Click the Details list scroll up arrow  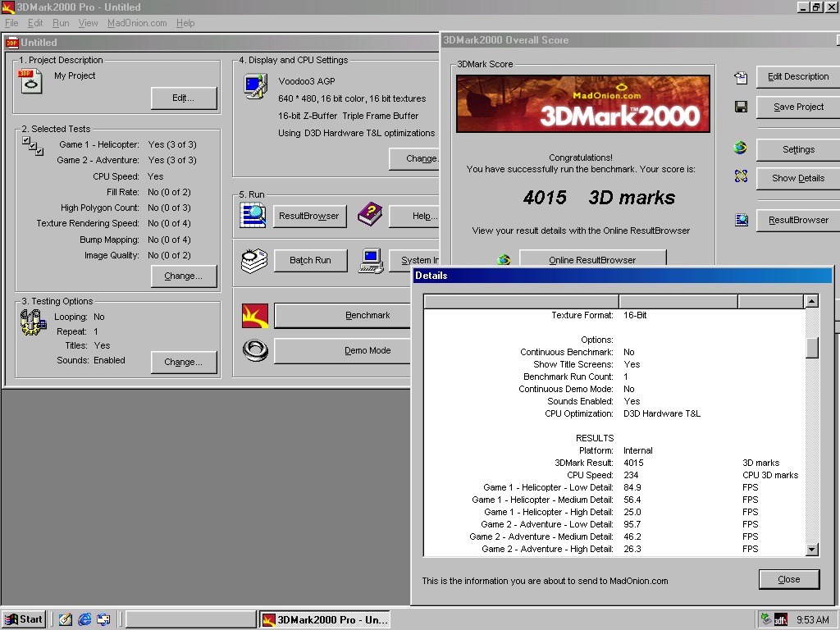[812, 301]
